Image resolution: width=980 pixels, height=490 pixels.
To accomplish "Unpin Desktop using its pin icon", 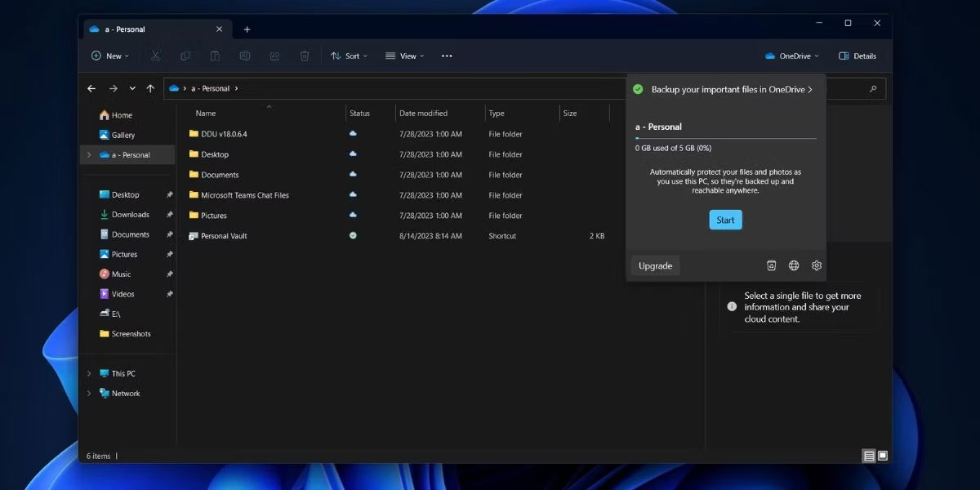I will click(x=169, y=195).
